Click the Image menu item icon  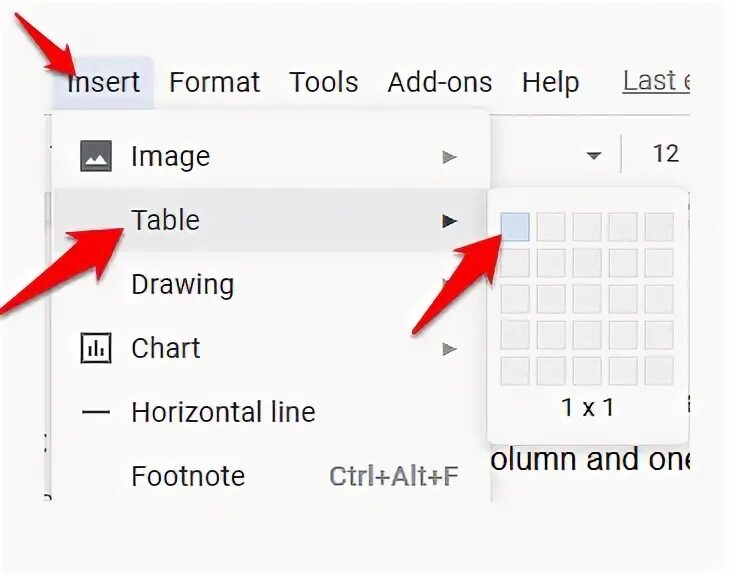96,156
